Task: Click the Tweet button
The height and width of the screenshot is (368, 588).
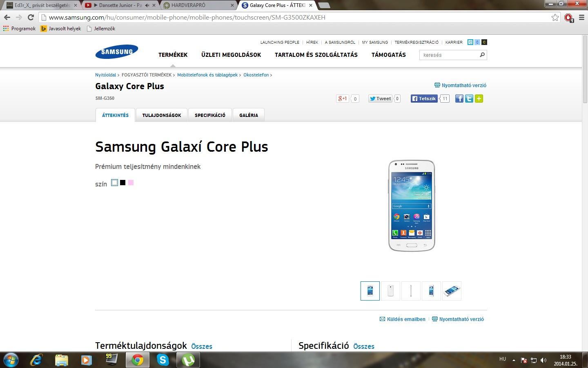Action: click(x=380, y=99)
